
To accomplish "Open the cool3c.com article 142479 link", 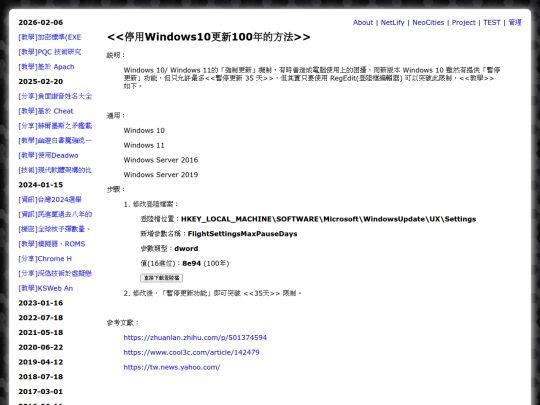I will pyautogui.click(x=191, y=352).
